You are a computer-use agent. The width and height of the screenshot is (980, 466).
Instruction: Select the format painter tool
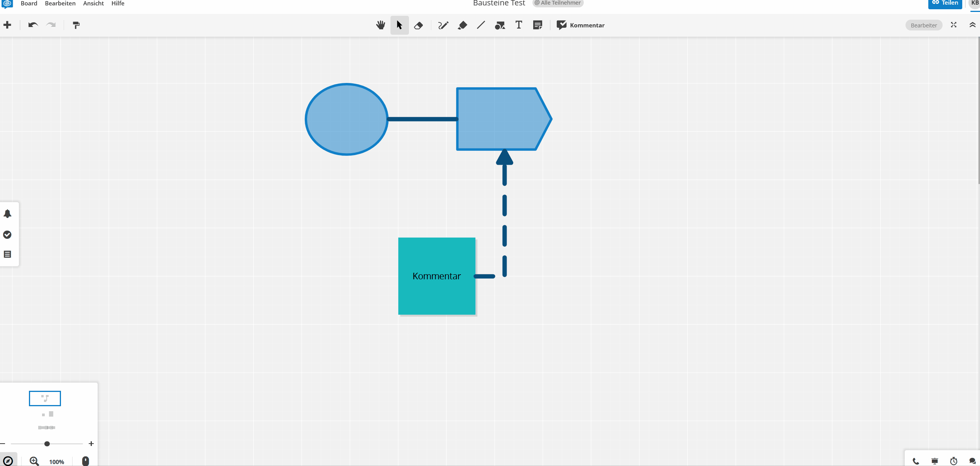point(76,25)
